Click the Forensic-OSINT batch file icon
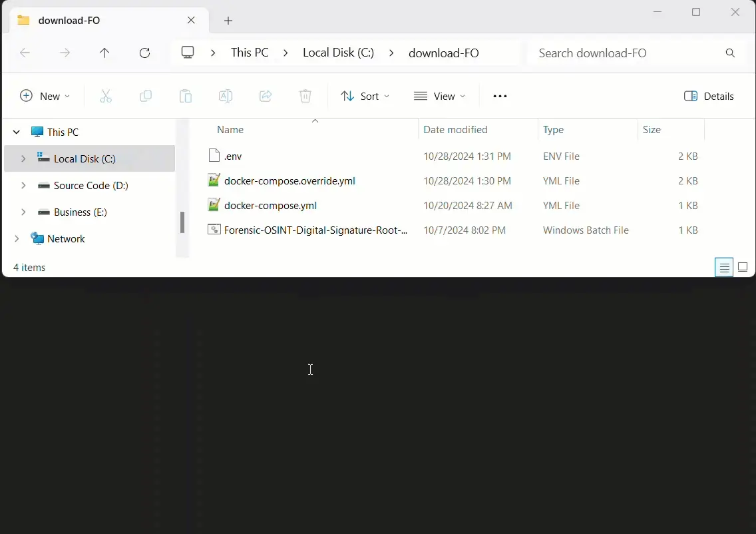This screenshot has width=756, height=534. tap(214, 229)
